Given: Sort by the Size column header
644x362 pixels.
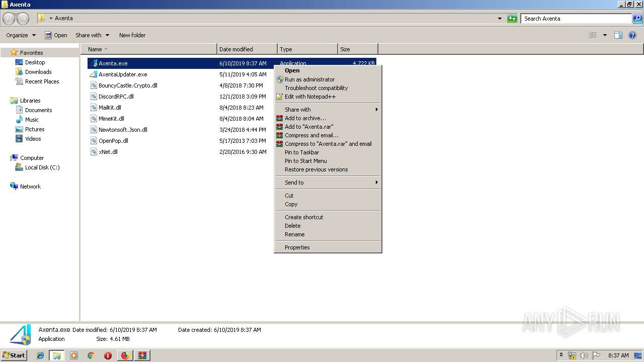Looking at the screenshot, I should point(358,49).
